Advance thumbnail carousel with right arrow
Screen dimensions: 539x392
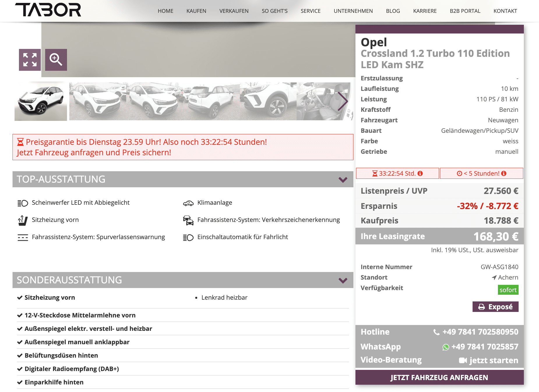click(x=343, y=101)
